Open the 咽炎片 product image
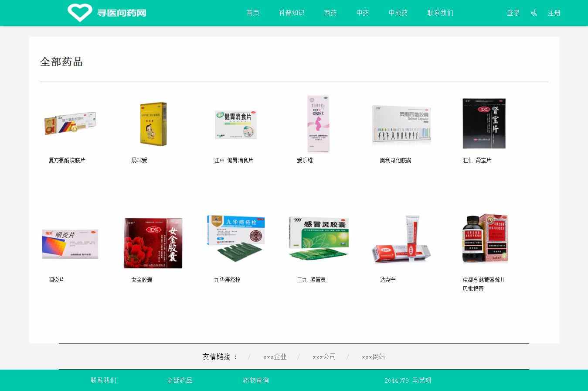This screenshot has height=391, width=588. coord(70,244)
